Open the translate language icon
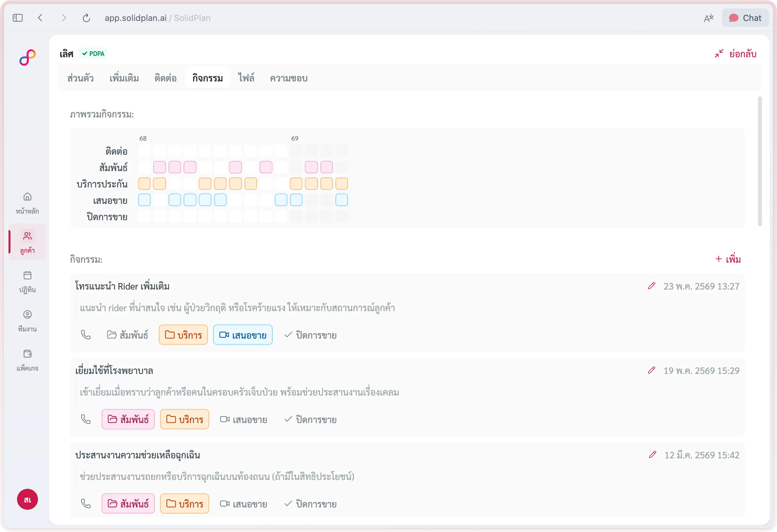This screenshot has width=777, height=532. (709, 18)
